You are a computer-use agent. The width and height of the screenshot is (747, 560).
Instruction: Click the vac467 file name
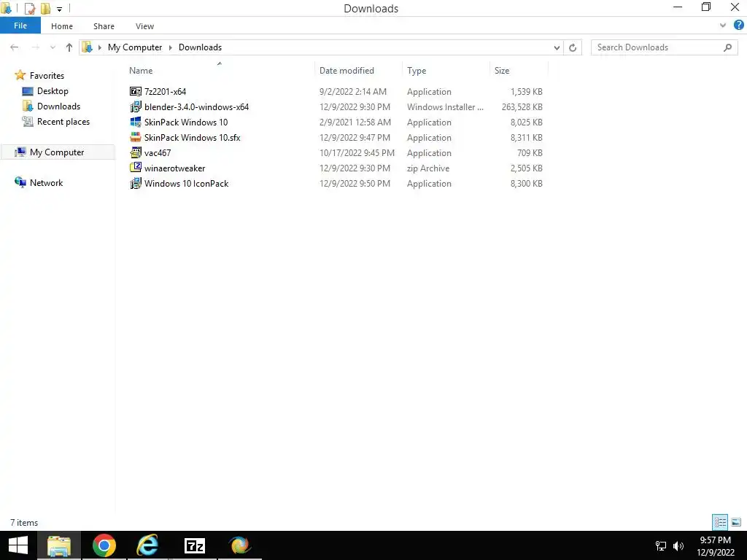click(158, 153)
